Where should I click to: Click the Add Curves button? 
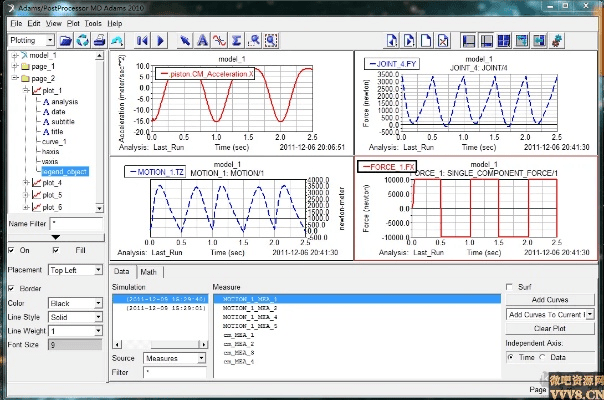pos(550,300)
